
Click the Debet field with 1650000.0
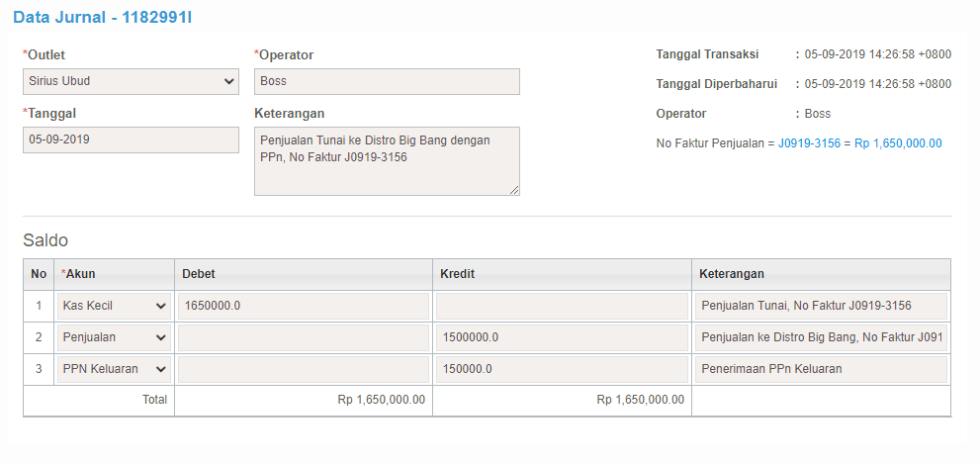[304, 306]
